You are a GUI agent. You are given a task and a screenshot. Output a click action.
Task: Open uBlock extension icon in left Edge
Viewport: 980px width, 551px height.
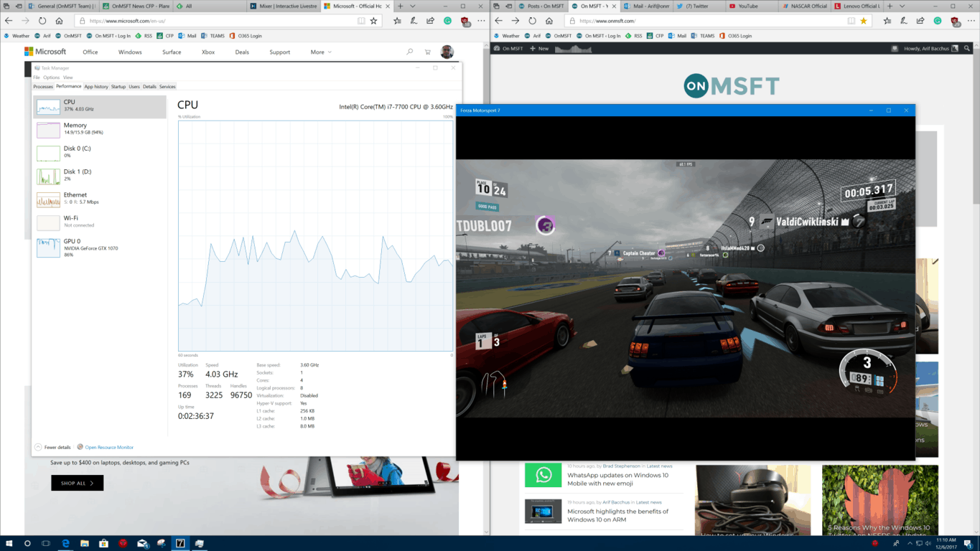click(x=465, y=22)
